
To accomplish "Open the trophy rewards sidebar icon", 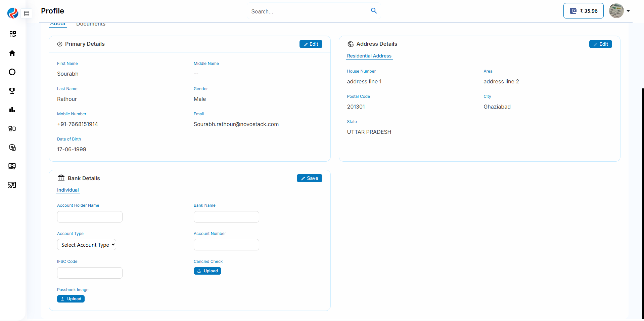I will click(x=12, y=91).
